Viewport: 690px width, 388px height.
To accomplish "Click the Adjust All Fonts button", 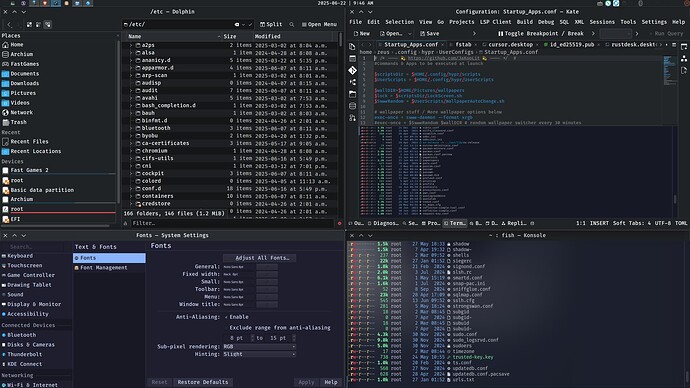I will (x=259, y=258).
